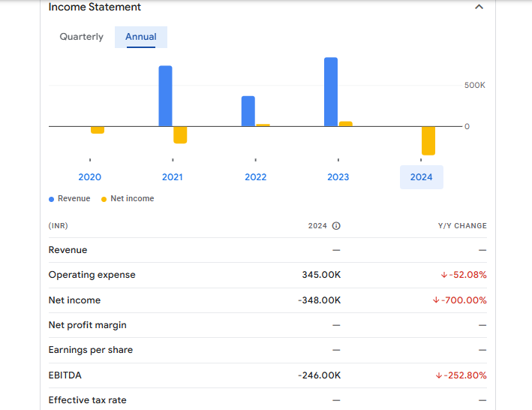Select the year 2023 on chart
The width and height of the screenshot is (532, 410).
click(x=338, y=177)
